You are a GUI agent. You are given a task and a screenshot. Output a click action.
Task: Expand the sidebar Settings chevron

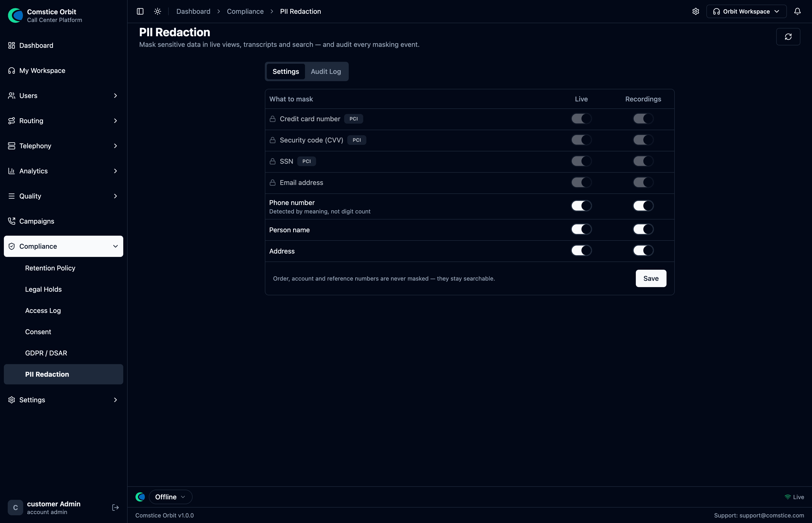[x=115, y=400]
